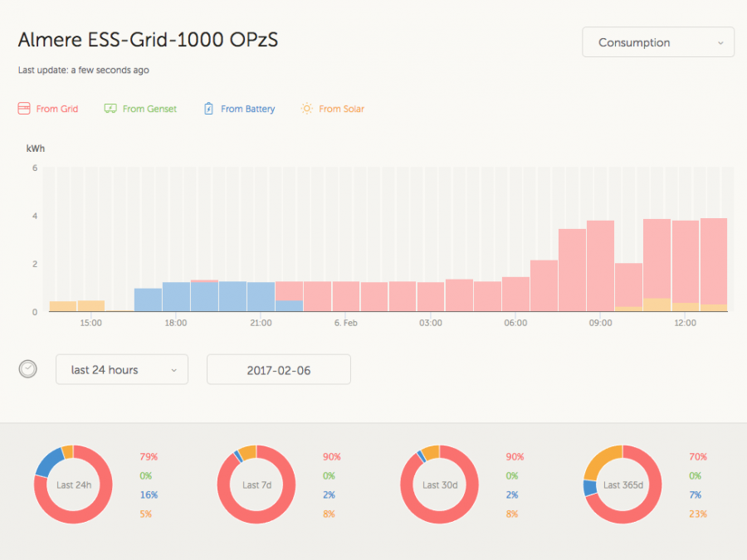Click the blue battery bar at 18:00
Viewport: 747px width, 560px height.
(176, 297)
